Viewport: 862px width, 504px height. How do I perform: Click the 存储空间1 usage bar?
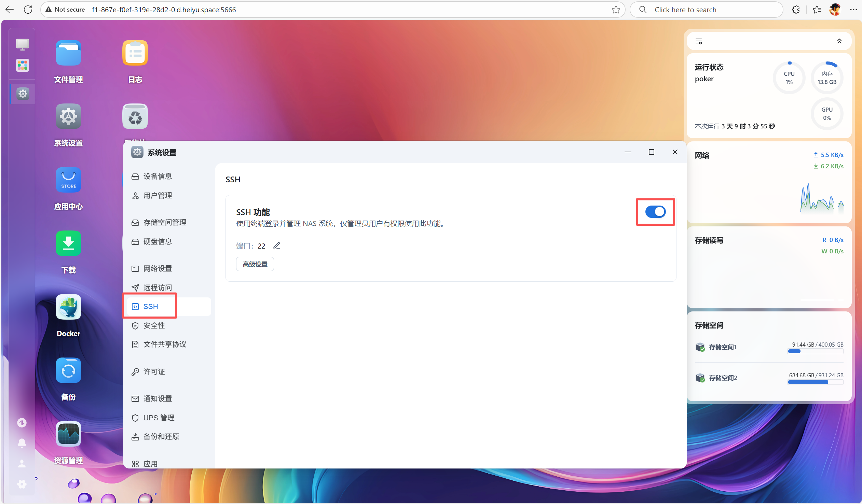(816, 351)
